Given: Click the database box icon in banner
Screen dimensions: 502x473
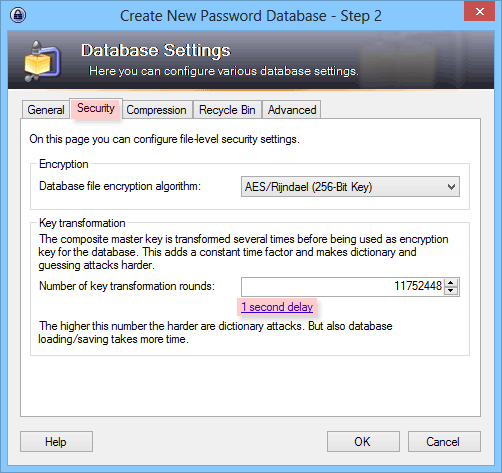Looking at the screenshot, I should 42,61.
